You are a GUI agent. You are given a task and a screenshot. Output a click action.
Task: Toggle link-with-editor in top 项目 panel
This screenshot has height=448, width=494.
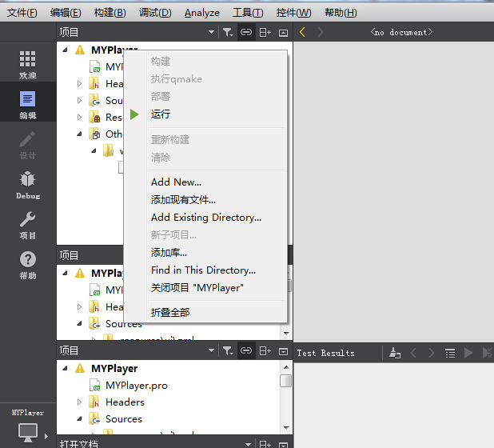click(246, 32)
